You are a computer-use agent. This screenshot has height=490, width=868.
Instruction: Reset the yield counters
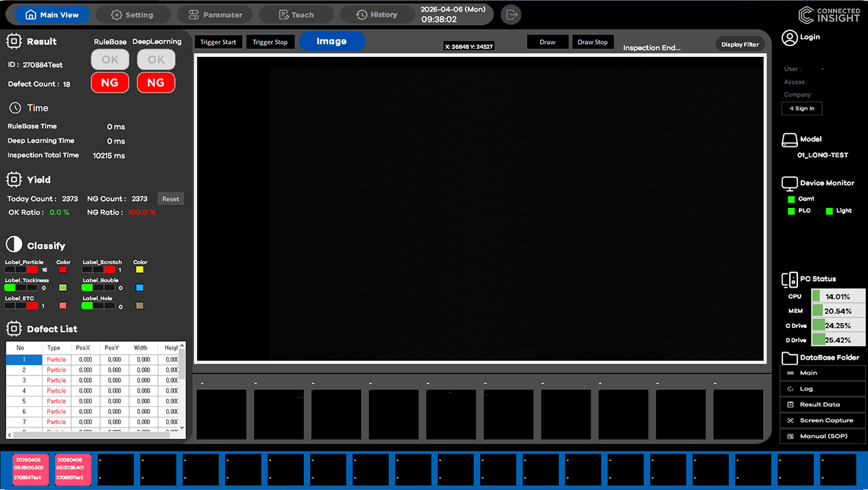(171, 199)
